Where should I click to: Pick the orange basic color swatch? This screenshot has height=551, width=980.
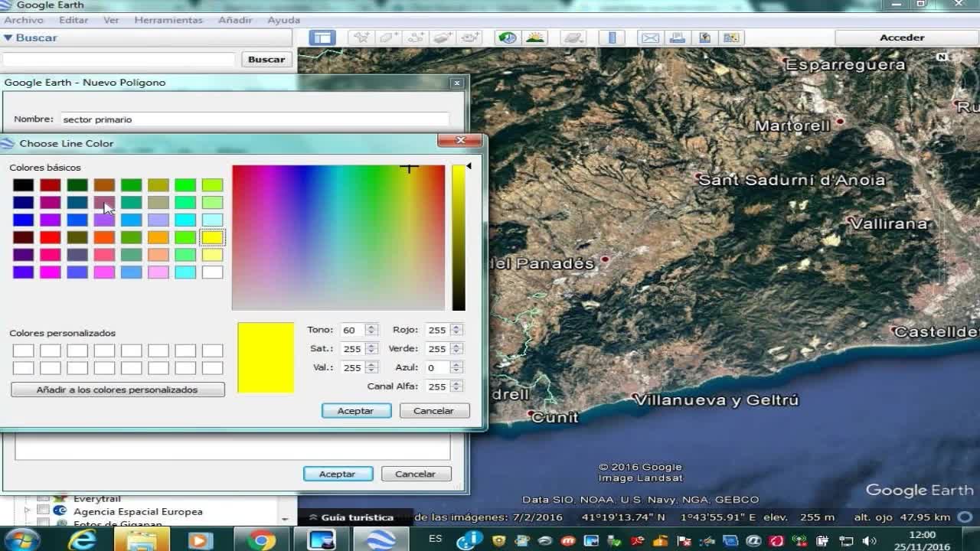[x=158, y=237]
